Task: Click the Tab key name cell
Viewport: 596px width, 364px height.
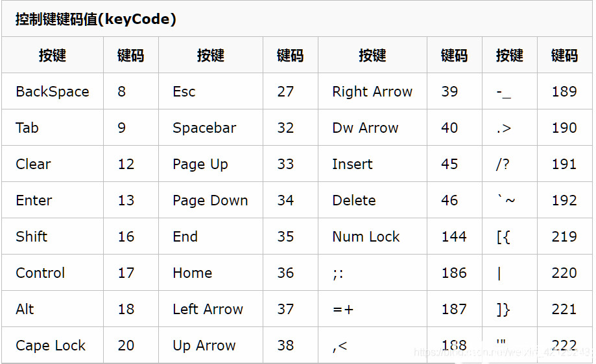Action: 53,128
